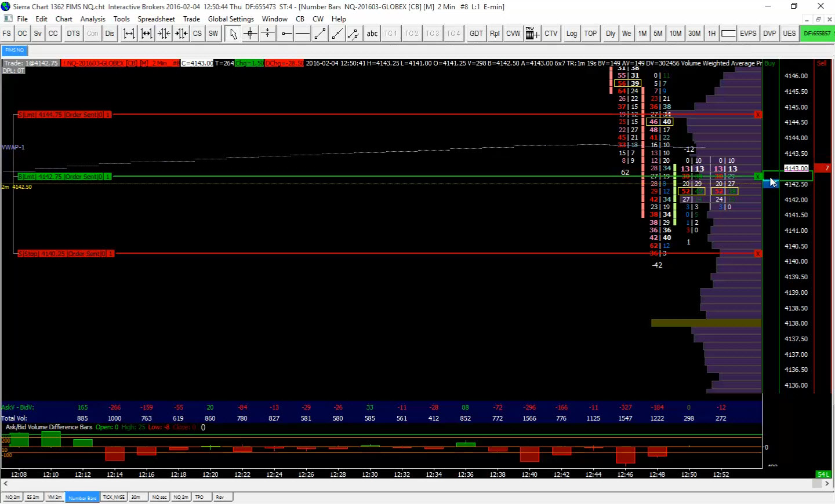This screenshot has height=504, width=835.
Task: Click the blank rectangle toolbar button
Action: [x=729, y=34]
